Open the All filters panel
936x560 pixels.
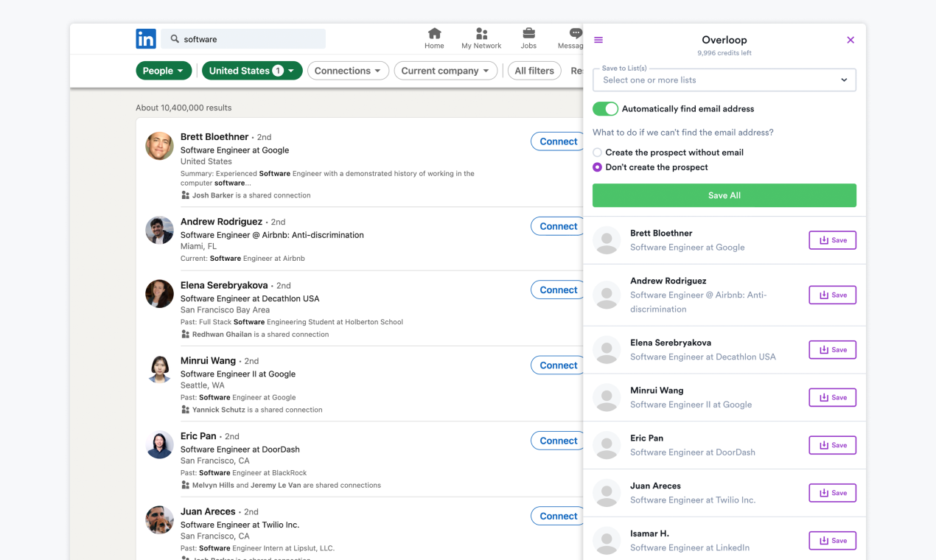click(534, 70)
